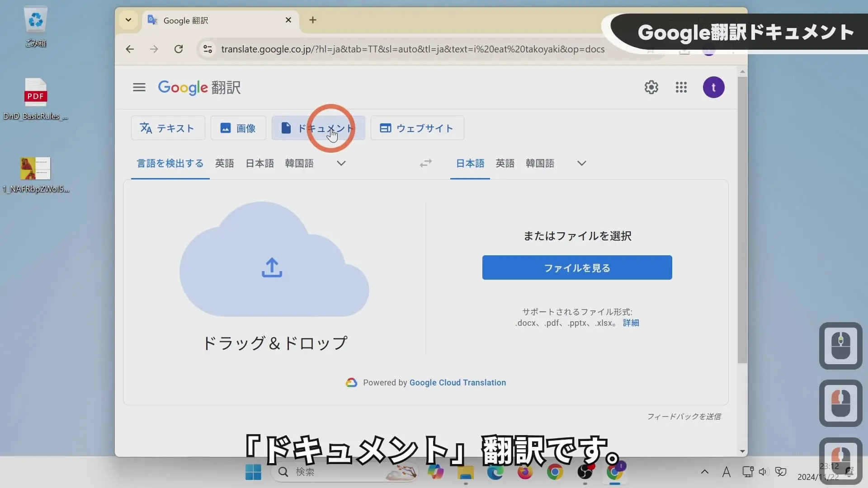Switch target language to 韓国語

[x=540, y=163]
